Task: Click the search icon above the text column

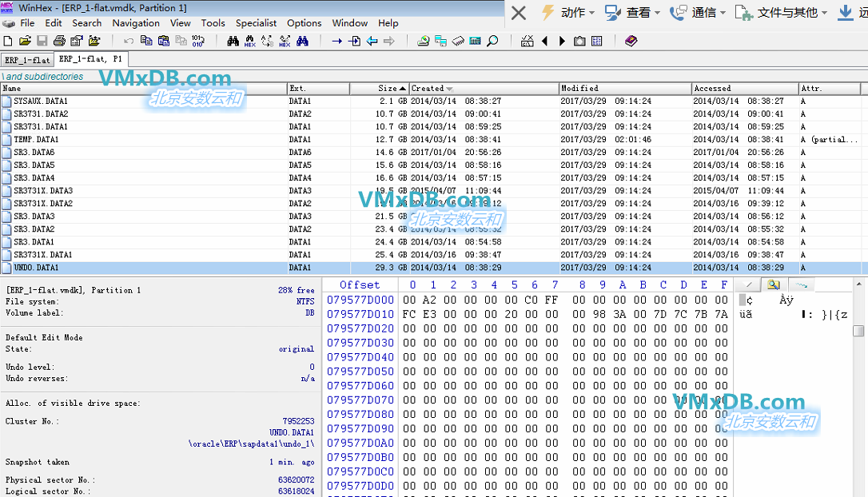Action: (x=774, y=285)
